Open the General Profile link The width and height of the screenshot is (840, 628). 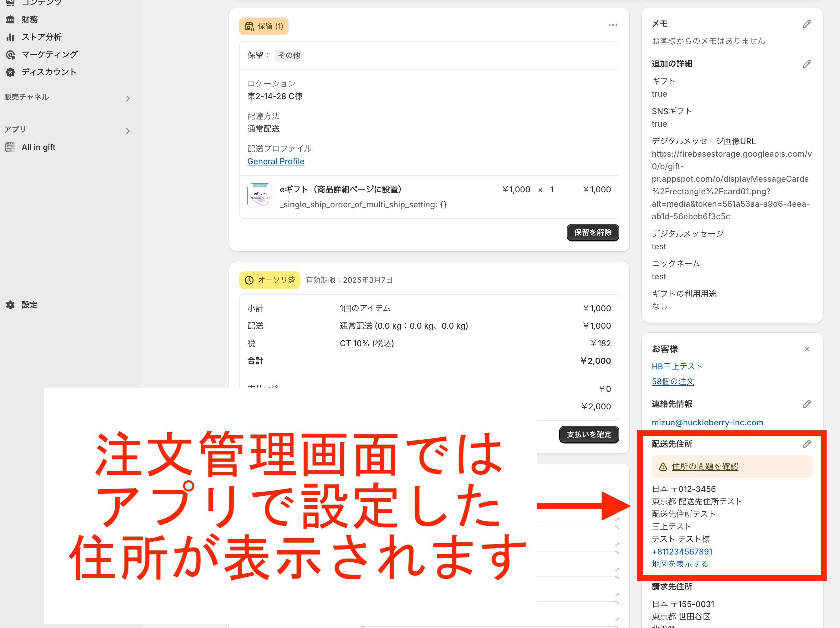[276, 161]
